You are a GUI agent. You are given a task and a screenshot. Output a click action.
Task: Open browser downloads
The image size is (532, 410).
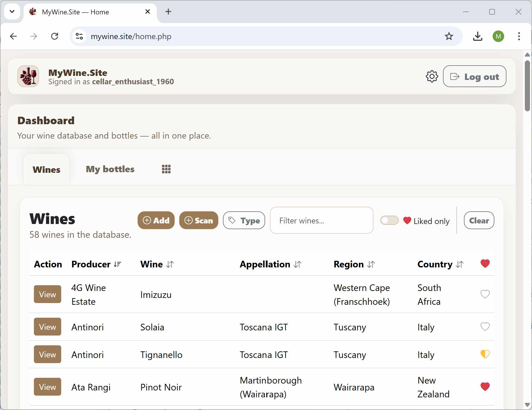[477, 36]
